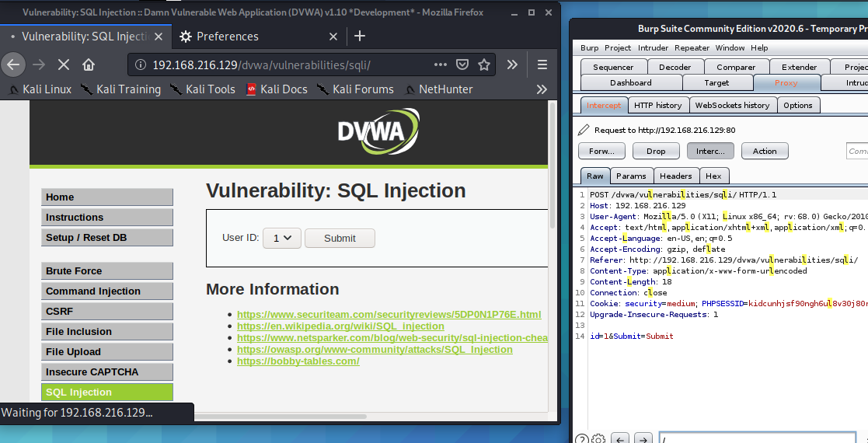Click Firefox forward arrow button

click(x=39, y=65)
